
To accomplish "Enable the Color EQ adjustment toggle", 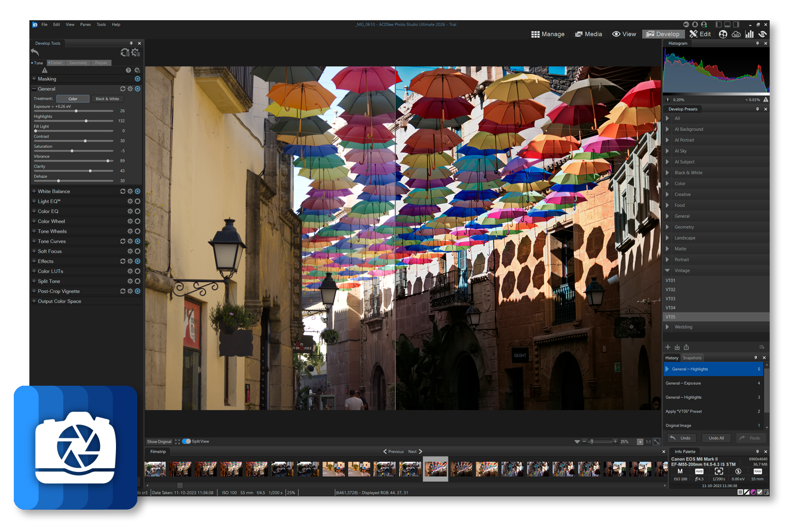I will point(138,211).
